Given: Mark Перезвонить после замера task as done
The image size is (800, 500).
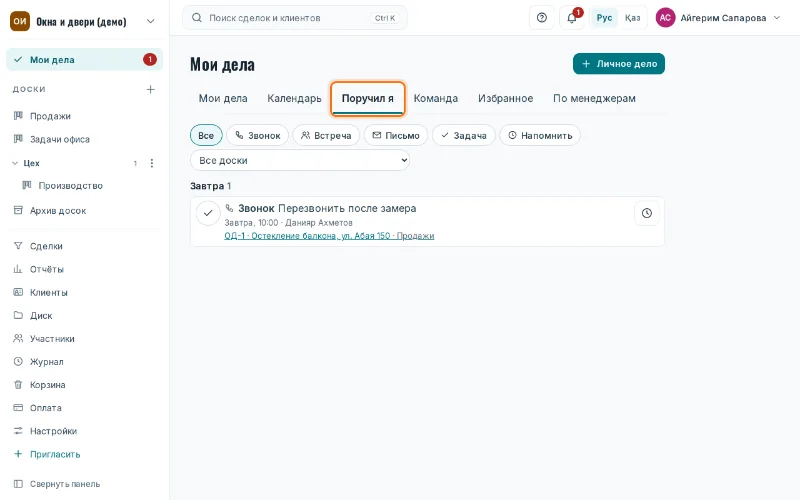Looking at the screenshot, I should (x=208, y=213).
